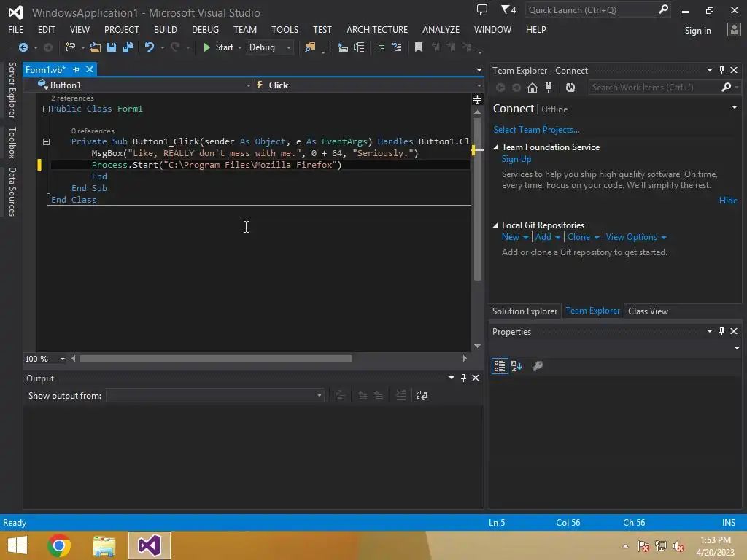Sort Properties alphabetically
The height and width of the screenshot is (560, 747).
(516, 366)
